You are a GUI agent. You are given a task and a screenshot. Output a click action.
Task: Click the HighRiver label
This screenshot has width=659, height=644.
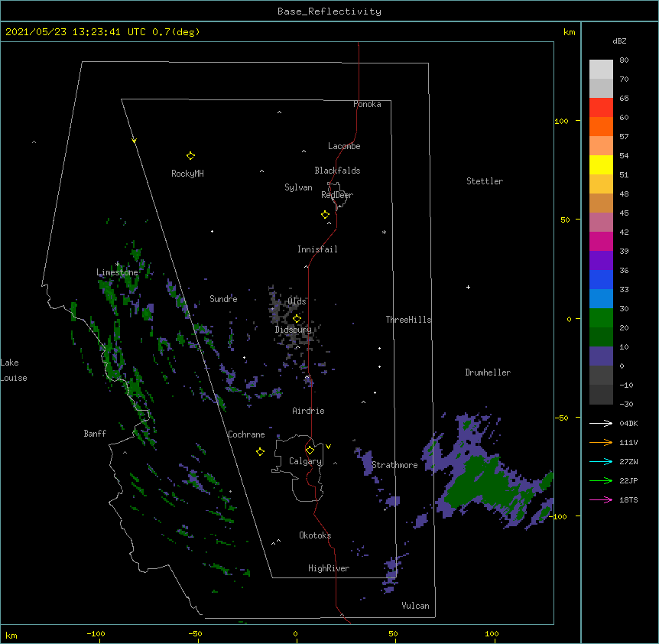[329, 568]
